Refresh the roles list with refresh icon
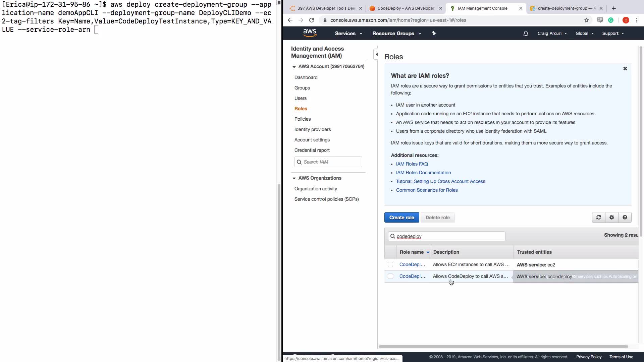 coord(598,218)
